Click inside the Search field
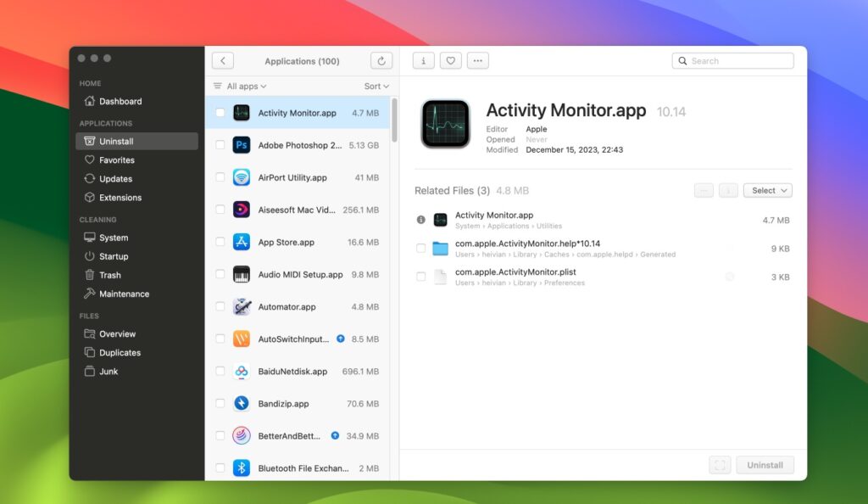The height and width of the screenshot is (504, 868). (732, 60)
